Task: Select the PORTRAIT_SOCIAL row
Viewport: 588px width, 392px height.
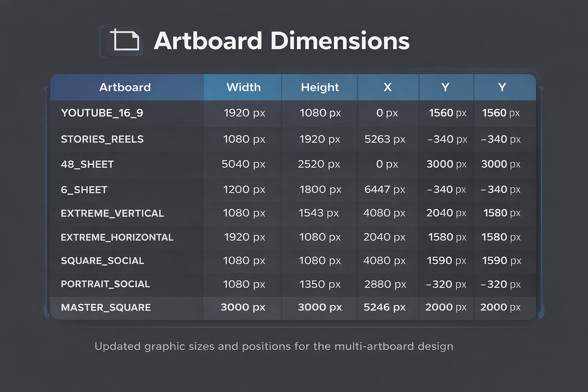Action: click(230, 284)
